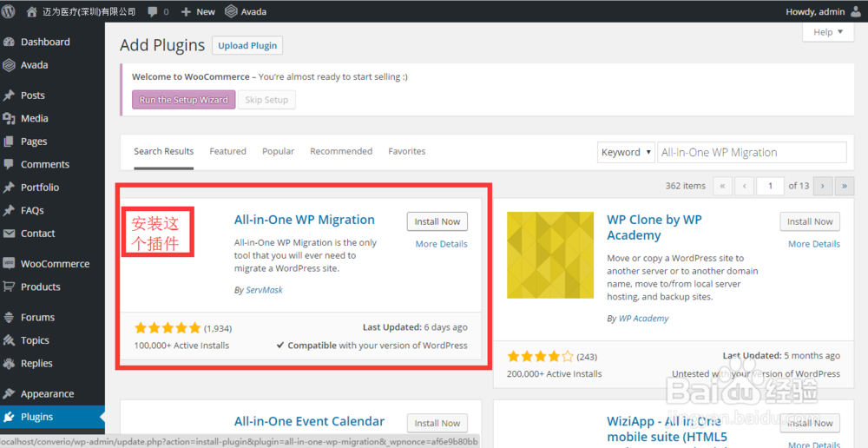Open Avada menu in top admin bar

(246, 11)
